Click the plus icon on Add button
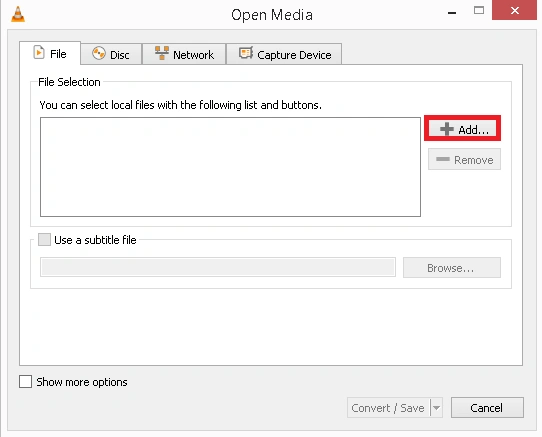542x437 pixels. [x=447, y=129]
